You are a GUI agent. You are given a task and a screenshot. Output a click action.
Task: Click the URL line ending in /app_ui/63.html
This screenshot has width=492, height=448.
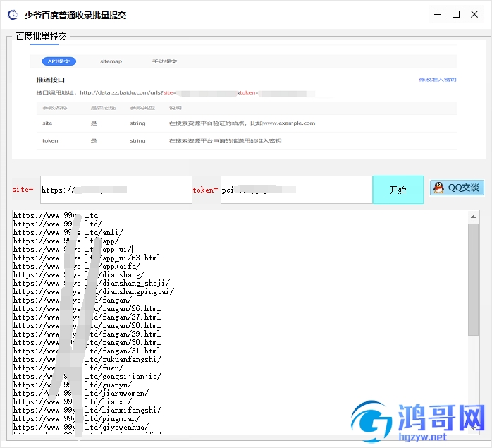pos(87,258)
